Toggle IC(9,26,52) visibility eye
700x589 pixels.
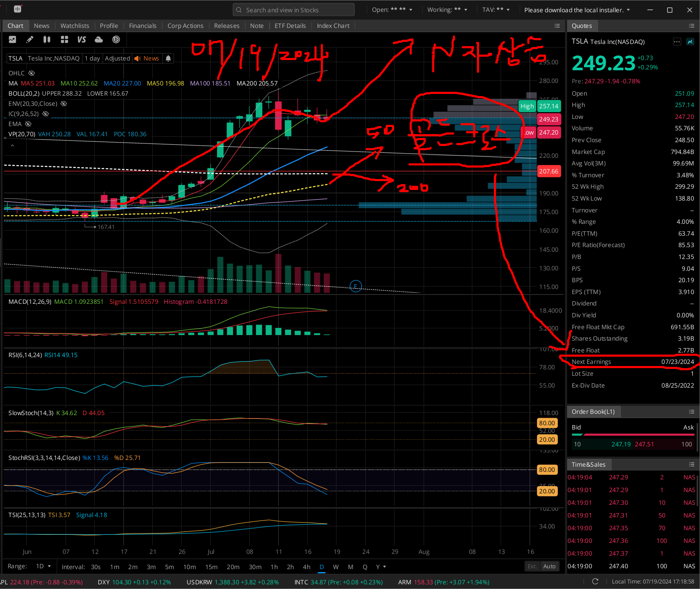(45, 114)
